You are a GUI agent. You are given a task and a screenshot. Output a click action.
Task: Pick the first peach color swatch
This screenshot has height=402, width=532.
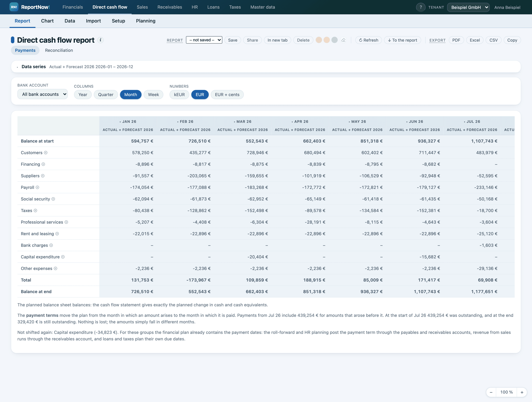319,40
